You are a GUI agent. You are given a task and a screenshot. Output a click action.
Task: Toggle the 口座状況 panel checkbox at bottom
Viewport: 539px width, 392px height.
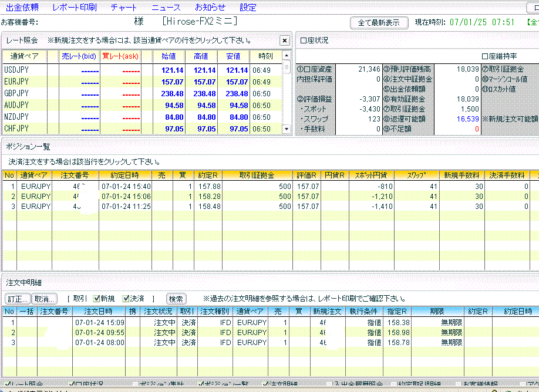tap(72, 384)
